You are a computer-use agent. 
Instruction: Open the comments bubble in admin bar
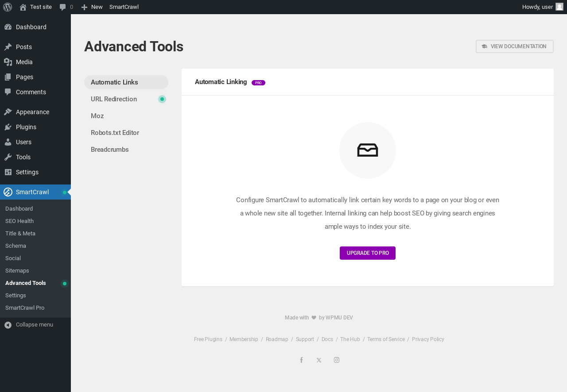(63, 7)
